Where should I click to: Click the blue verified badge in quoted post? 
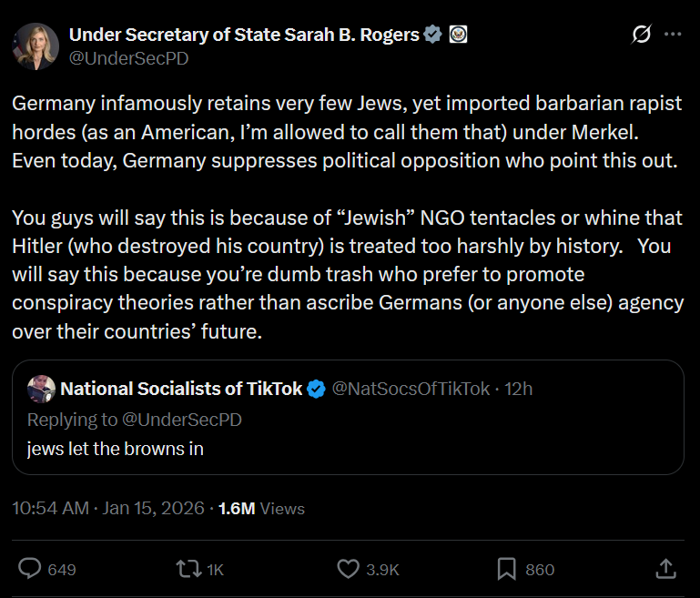coord(317,389)
